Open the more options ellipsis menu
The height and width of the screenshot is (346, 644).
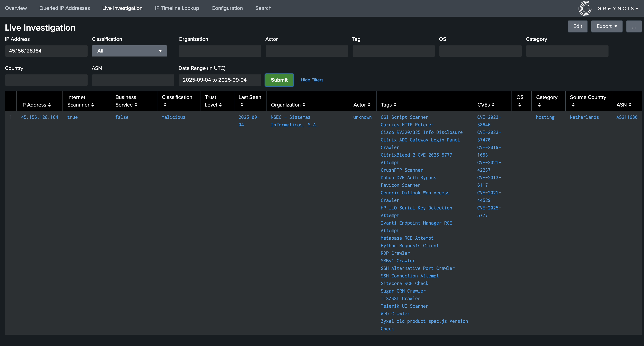[634, 26]
